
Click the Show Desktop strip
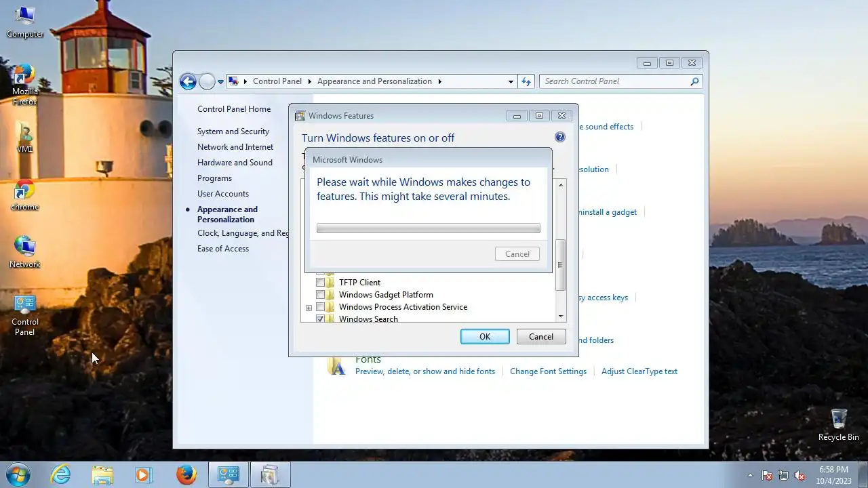pos(863,475)
